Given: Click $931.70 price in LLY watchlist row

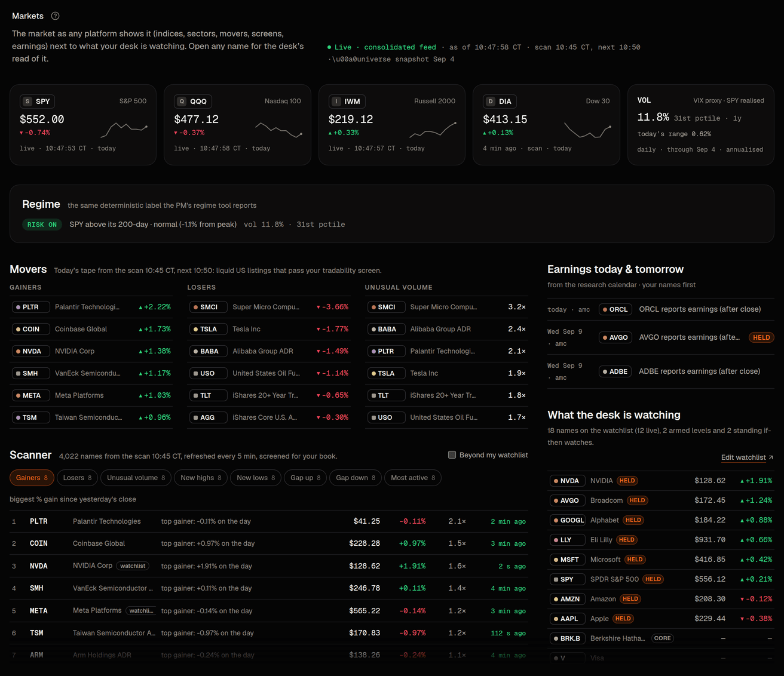Looking at the screenshot, I should (710, 540).
